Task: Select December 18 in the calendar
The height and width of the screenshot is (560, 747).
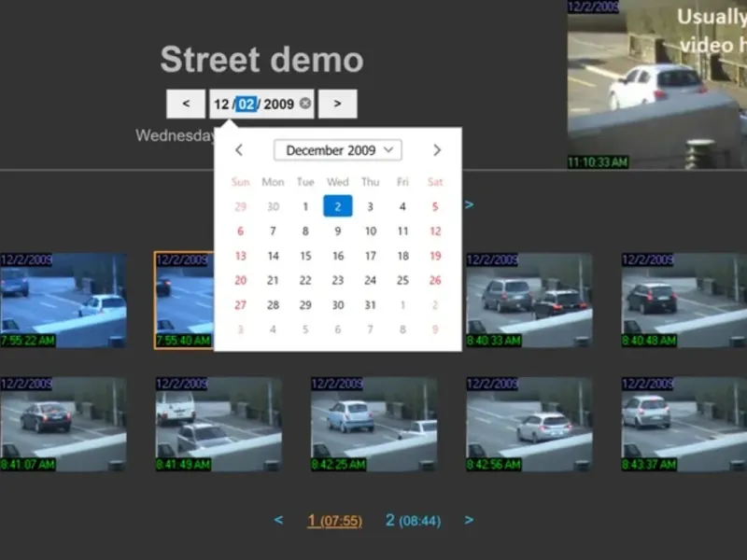Action: [x=402, y=256]
